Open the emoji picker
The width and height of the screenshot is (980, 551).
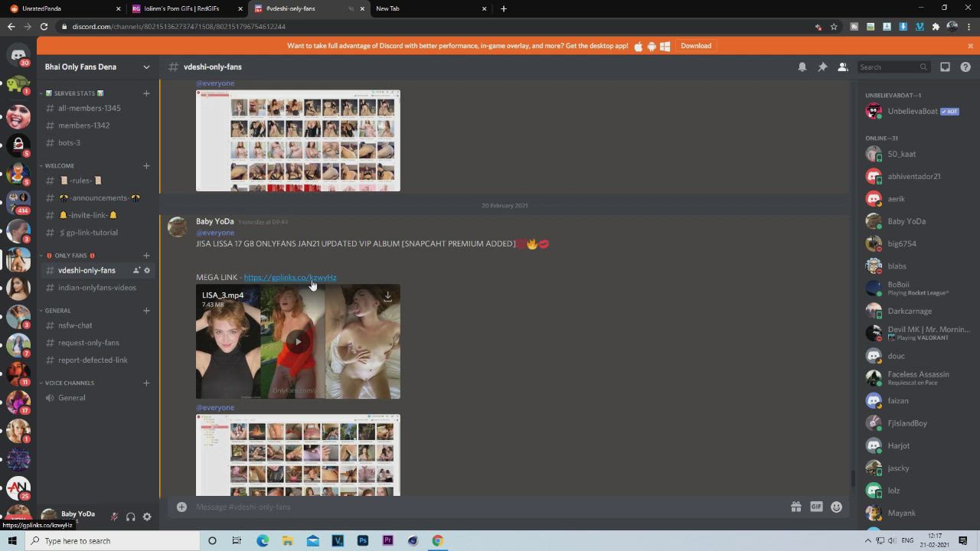click(836, 507)
